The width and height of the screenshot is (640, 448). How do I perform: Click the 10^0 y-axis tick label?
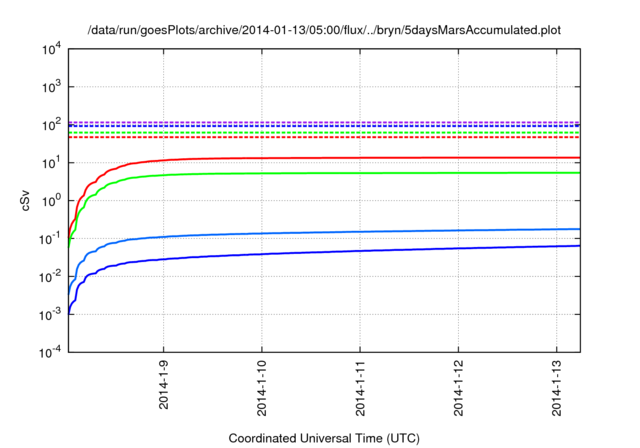click(x=52, y=201)
